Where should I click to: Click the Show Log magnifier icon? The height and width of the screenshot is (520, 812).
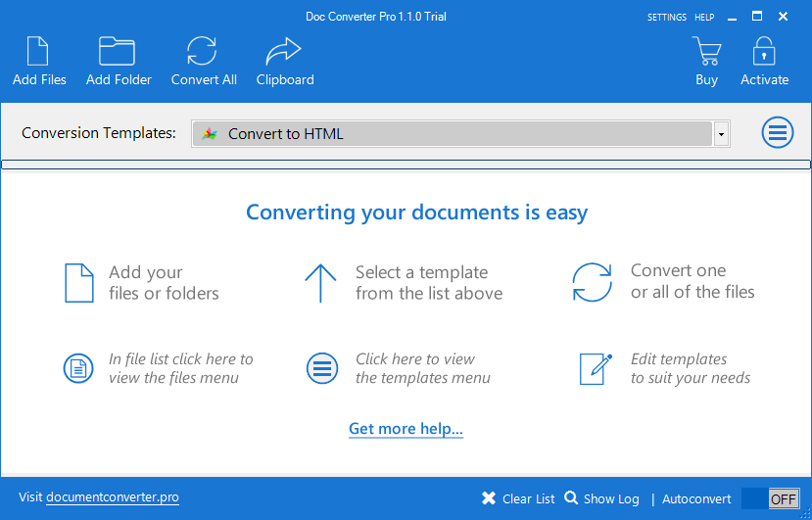point(571,497)
